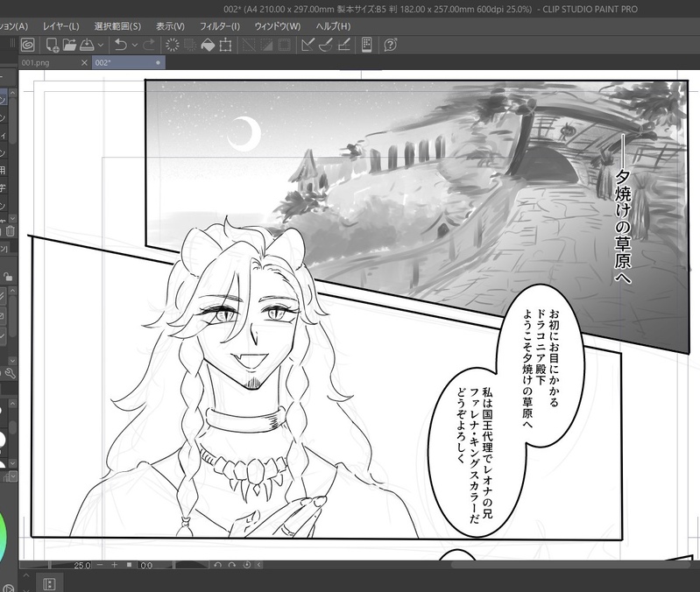Open the ヘルプ(H) menu
Screen dimensions: 700x592
[x=333, y=26]
